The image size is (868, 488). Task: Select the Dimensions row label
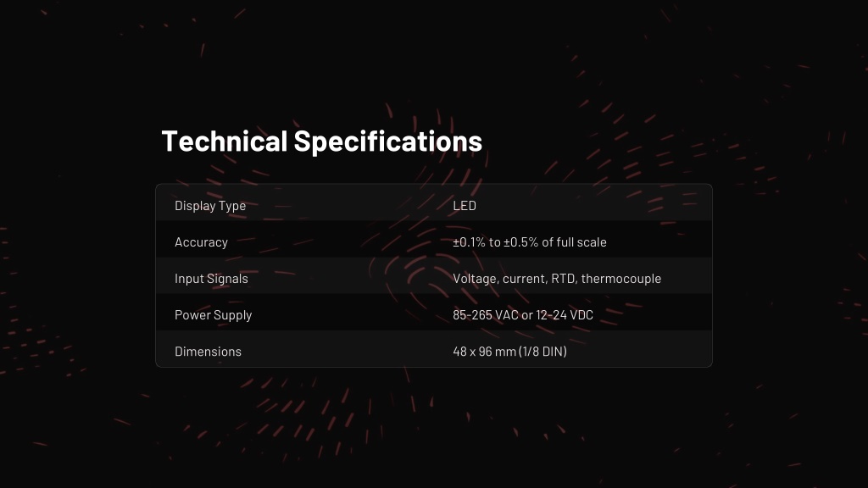[x=209, y=352]
